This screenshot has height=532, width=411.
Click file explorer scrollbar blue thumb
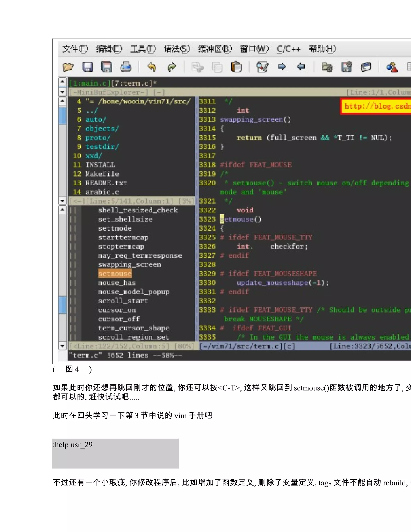pyautogui.click(x=62, y=116)
